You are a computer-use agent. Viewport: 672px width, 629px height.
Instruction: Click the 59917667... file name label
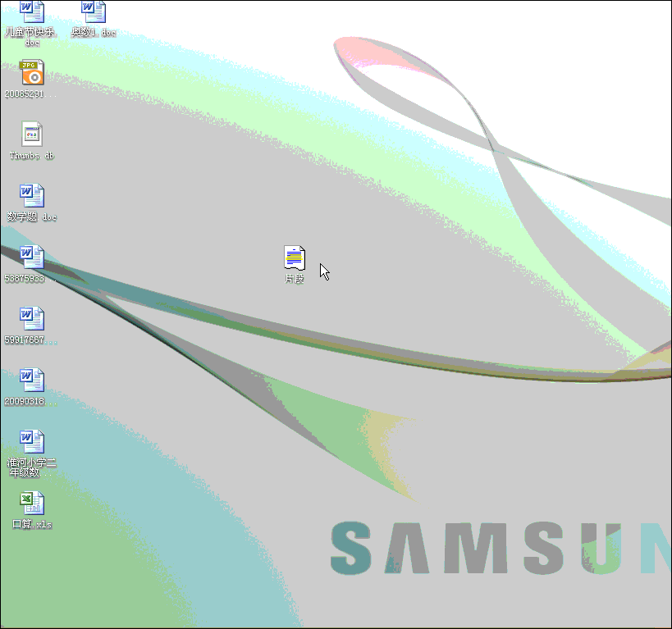pos(30,340)
